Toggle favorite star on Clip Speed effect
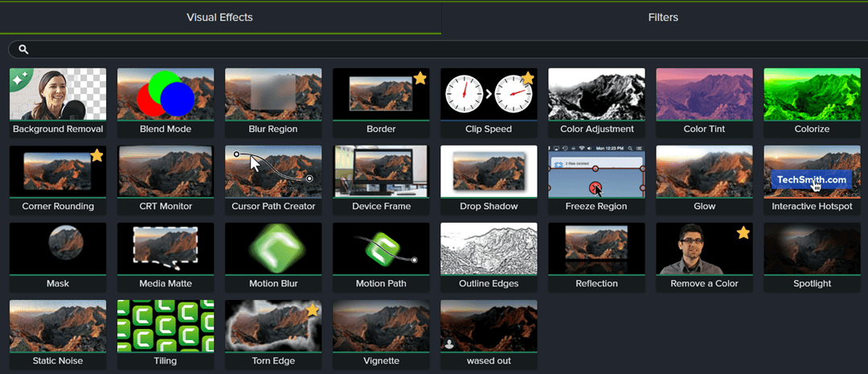 tap(527, 78)
